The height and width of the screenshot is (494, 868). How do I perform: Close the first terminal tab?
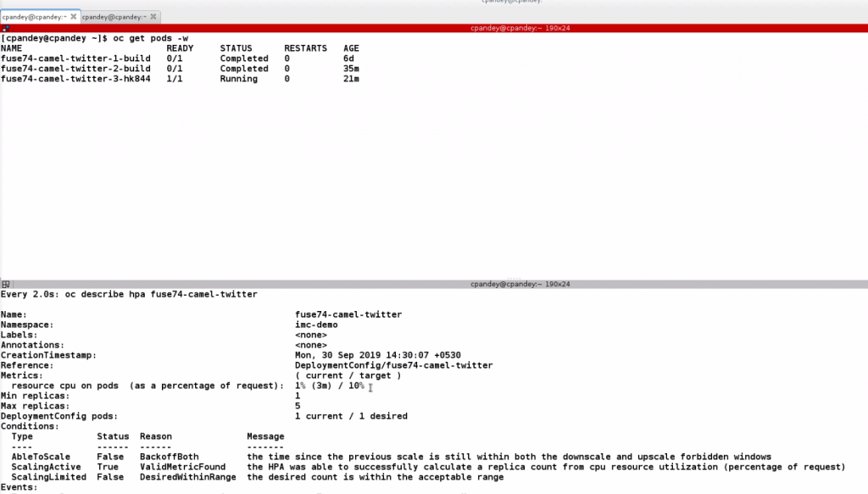click(75, 17)
